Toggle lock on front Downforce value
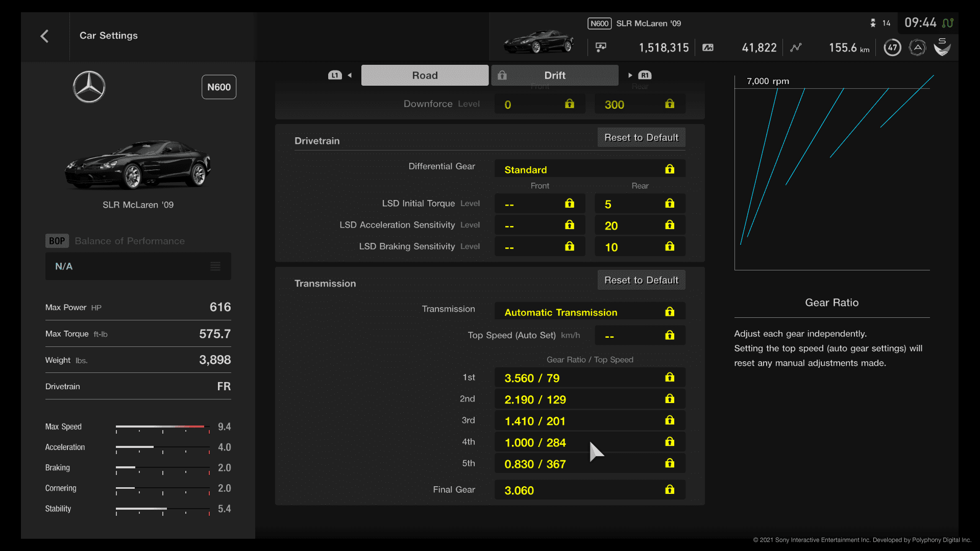Viewport: 980px width, 551px height. pyautogui.click(x=570, y=104)
